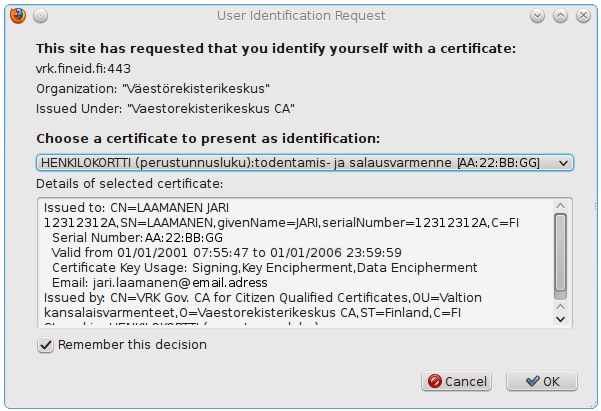The image size is (601, 411).
Task: Close the User Identification Request dialog
Action: pyautogui.click(x=583, y=16)
